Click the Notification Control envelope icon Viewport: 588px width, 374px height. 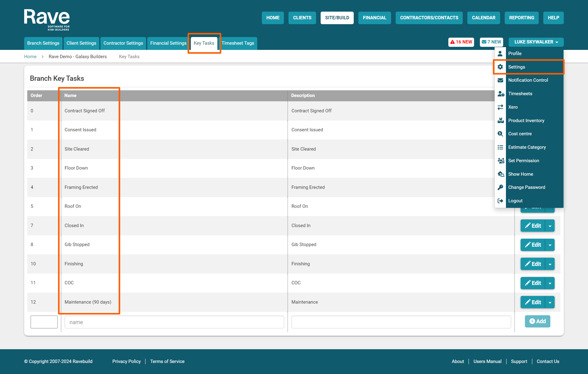coord(500,80)
